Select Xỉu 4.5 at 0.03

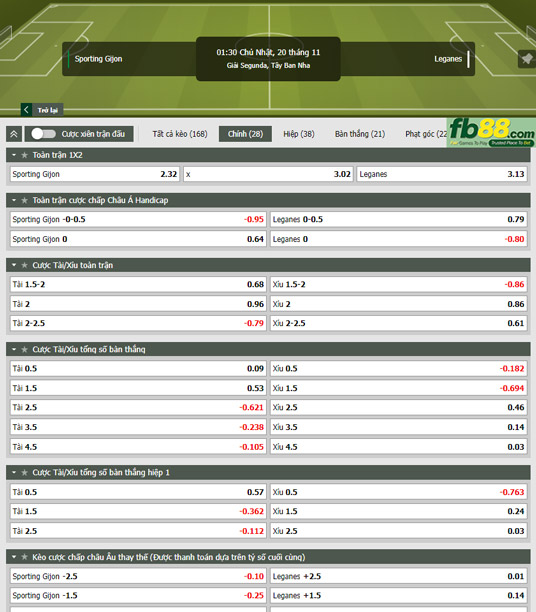click(399, 447)
